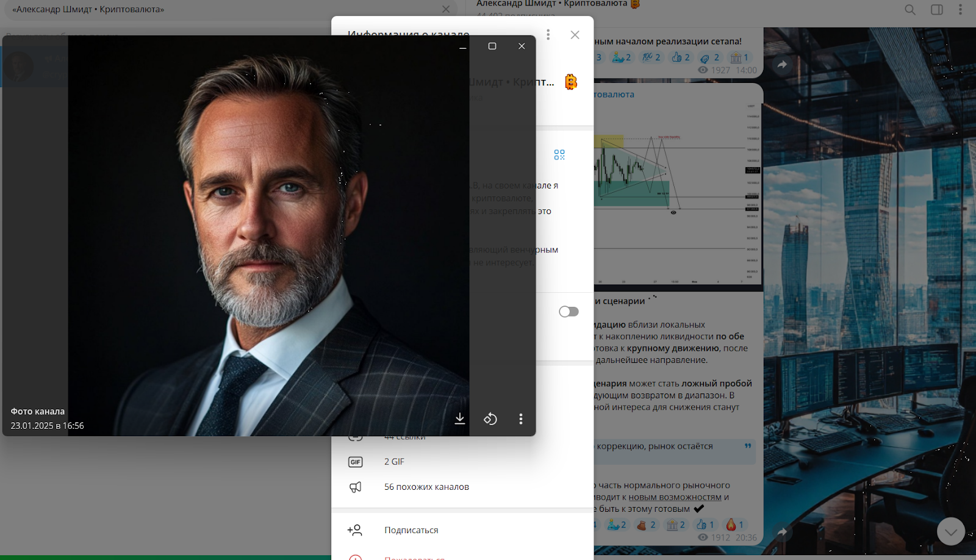976x560 pixels.
Task: Close the photo viewer window
Action: point(522,46)
